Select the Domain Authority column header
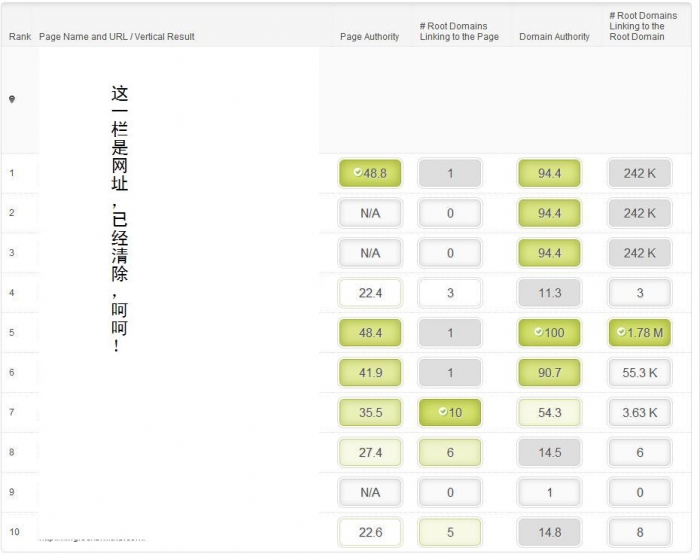The height and width of the screenshot is (560, 700). tap(554, 37)
